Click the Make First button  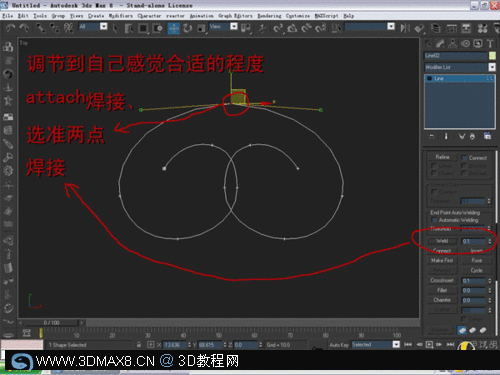click(x=442, y=260)
